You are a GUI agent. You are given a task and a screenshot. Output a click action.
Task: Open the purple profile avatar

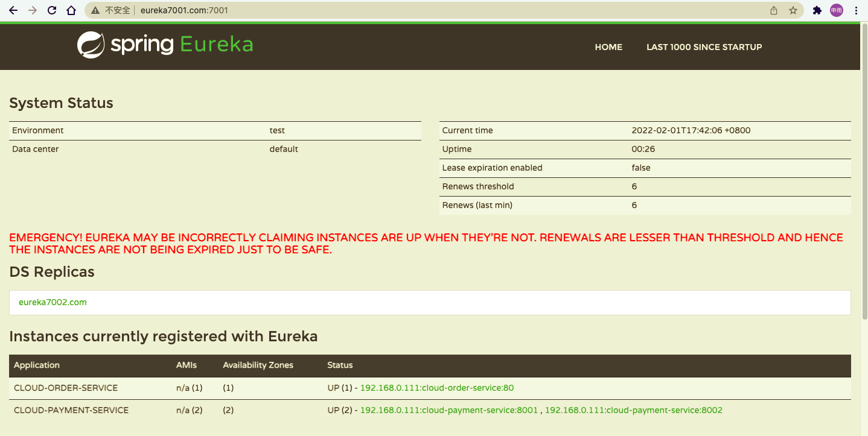[x=837, y=10]
